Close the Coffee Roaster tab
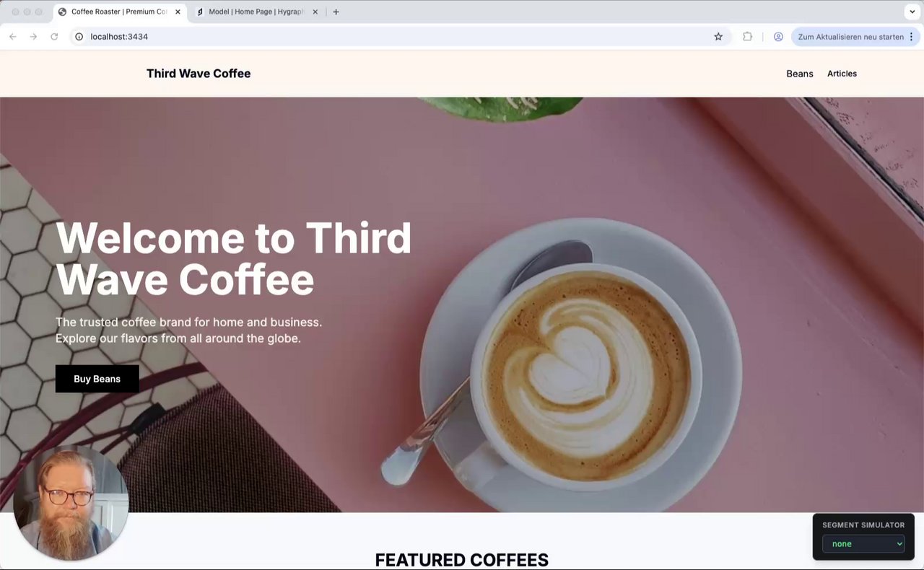 click(x=178, y=12)
